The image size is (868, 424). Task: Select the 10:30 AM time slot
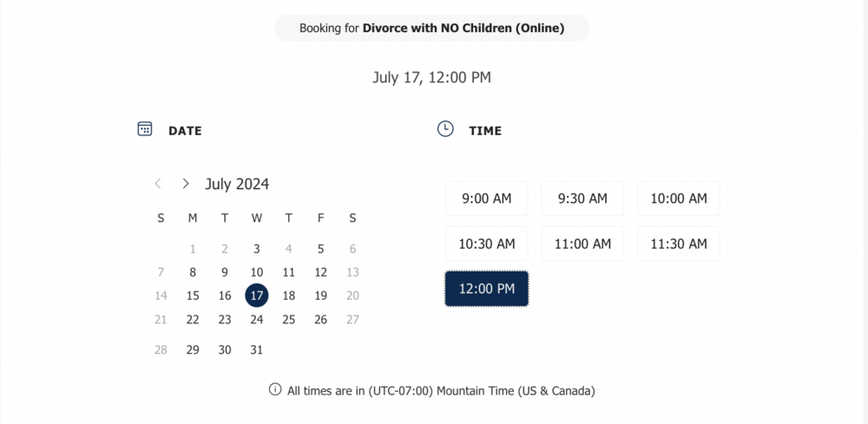487,244
